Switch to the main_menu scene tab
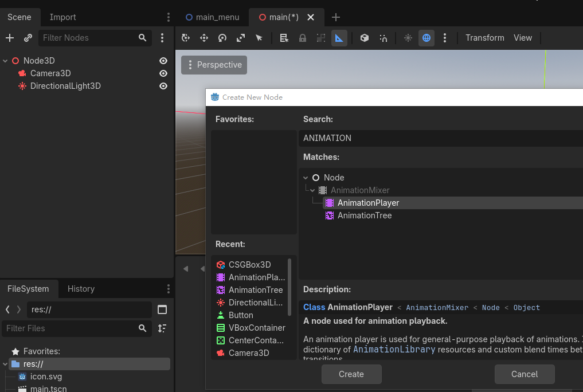This screenshot has width=583, height=392. (213, 17)
